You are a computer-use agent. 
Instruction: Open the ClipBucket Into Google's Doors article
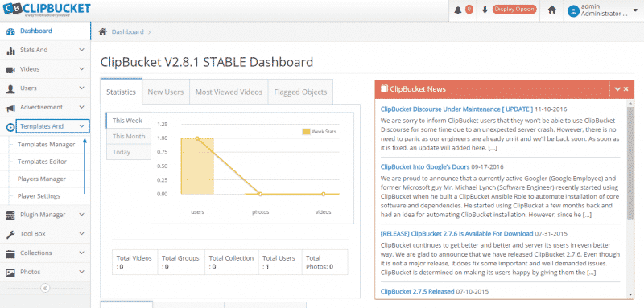coord(425,167)
